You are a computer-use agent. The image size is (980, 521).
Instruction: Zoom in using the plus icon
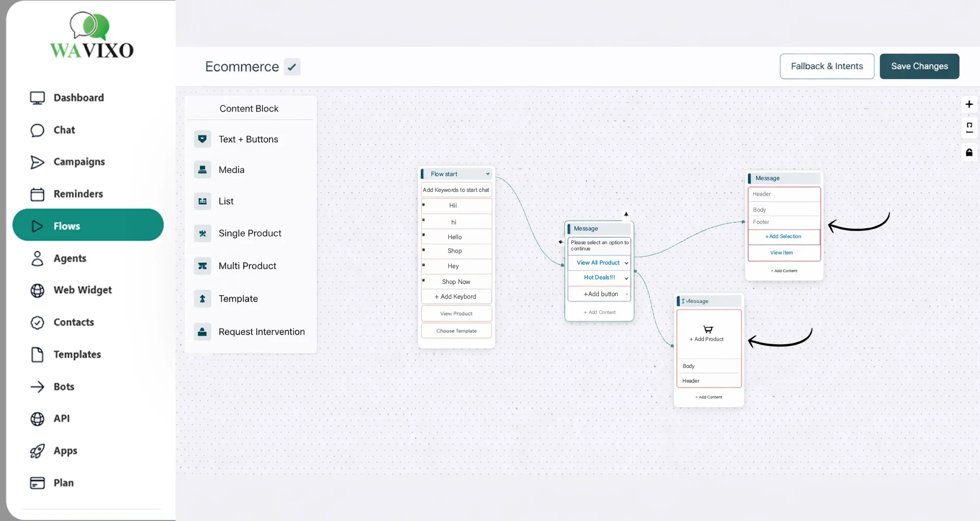click(969, 104)
